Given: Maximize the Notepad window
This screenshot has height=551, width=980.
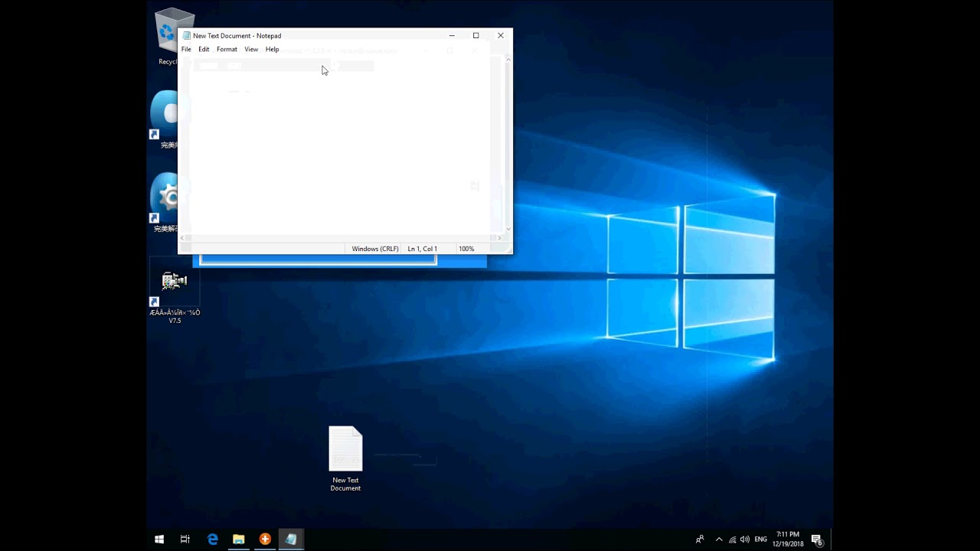Looking at the screenshot, I should coord(476,35).
